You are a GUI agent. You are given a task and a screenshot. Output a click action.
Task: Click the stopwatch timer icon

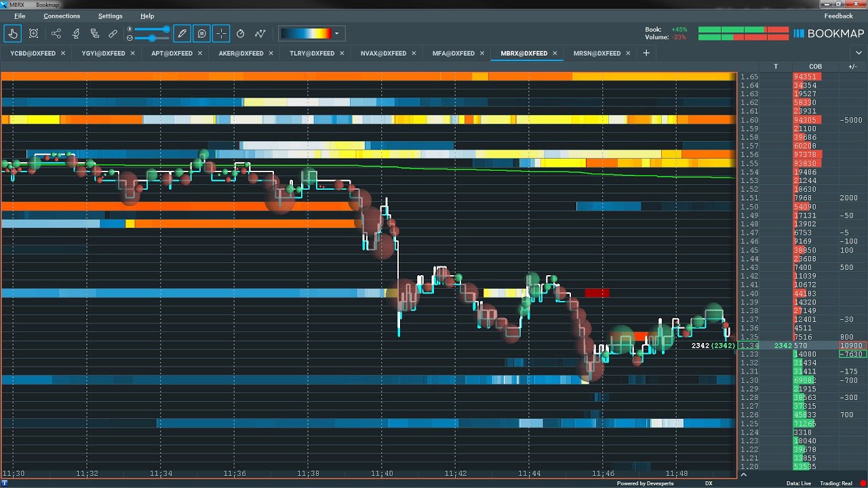(x=241, y=33)
